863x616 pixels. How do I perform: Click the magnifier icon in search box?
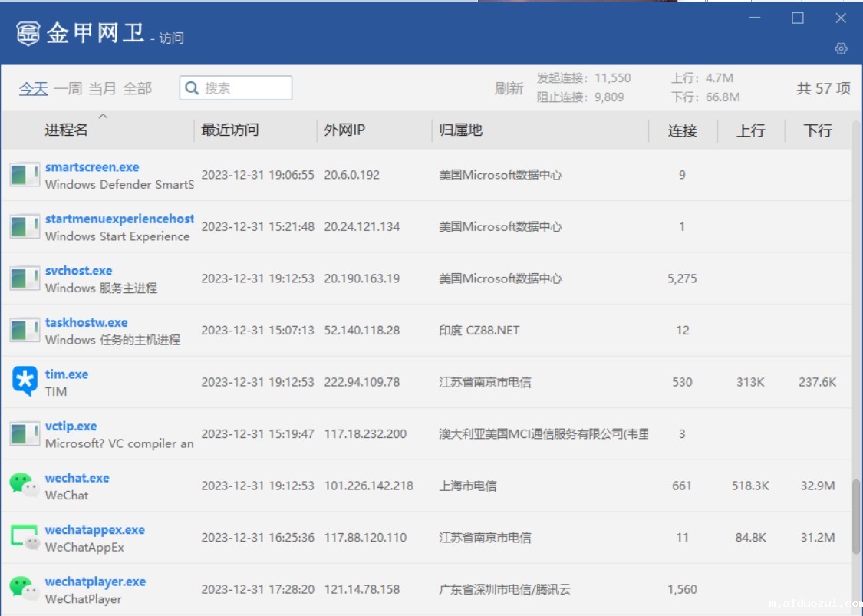point(192,88)
